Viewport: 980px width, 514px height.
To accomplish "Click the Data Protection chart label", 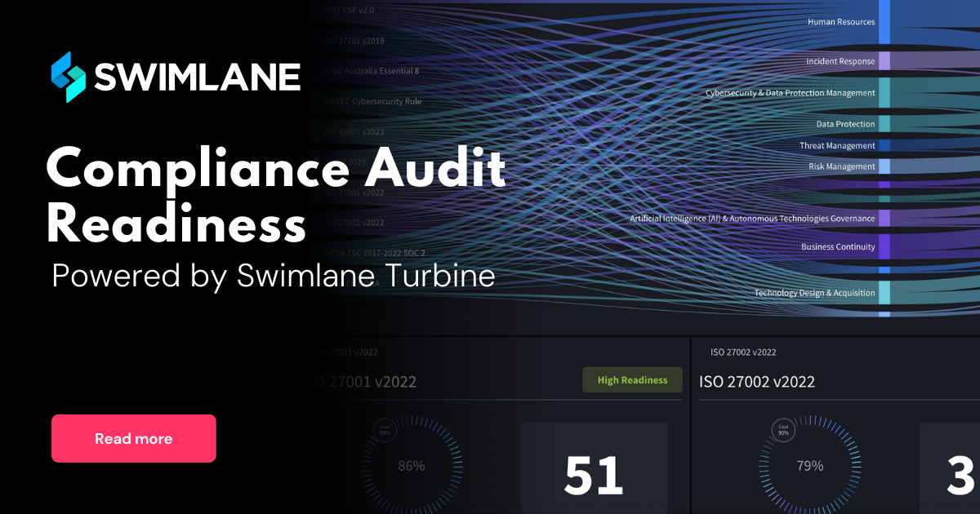I will (846, 124).
